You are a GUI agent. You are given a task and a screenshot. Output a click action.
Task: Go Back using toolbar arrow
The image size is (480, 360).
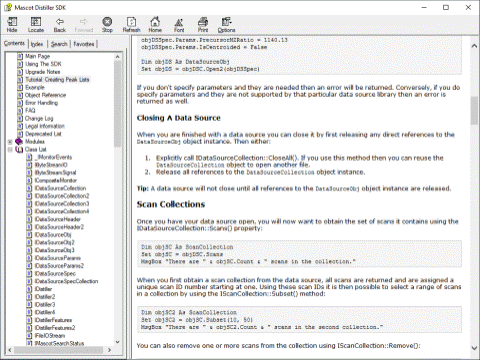pyautogui.click(x=60, y=25)
